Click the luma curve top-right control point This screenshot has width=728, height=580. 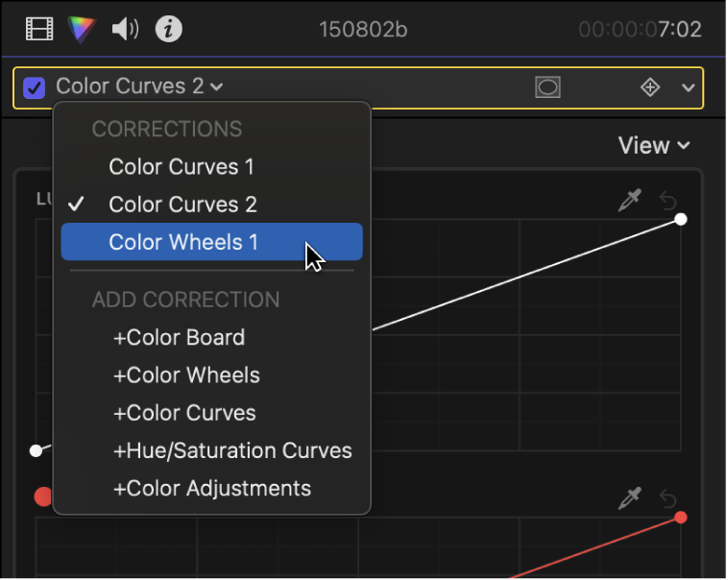681,219
